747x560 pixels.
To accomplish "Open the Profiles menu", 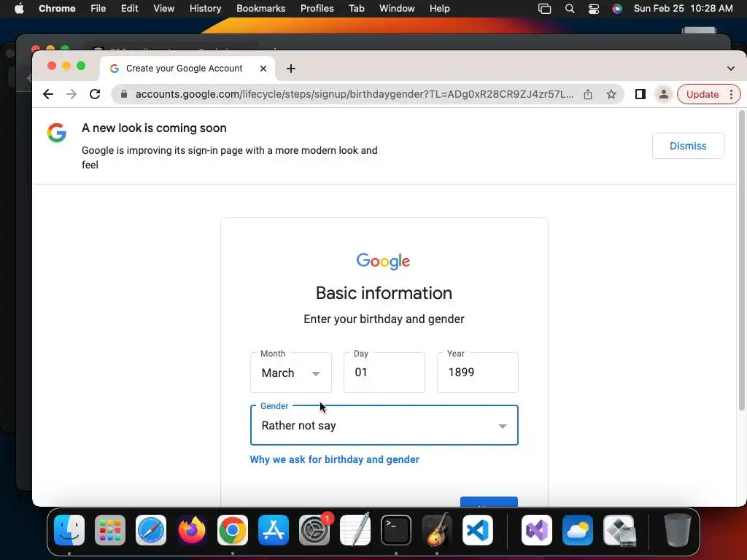I will coord(317,9).
